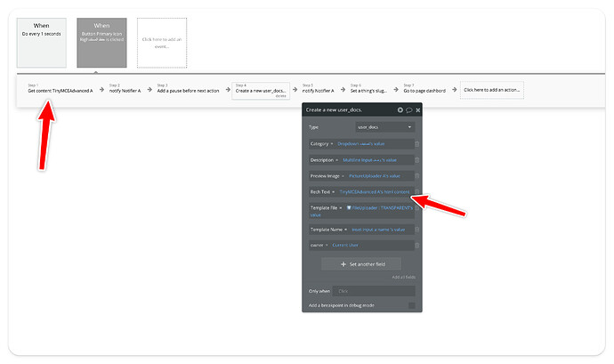This screenshot has width=614, height=364.
Task: Delete the Description field with the trash icon
Action: (x=417, y=160)
